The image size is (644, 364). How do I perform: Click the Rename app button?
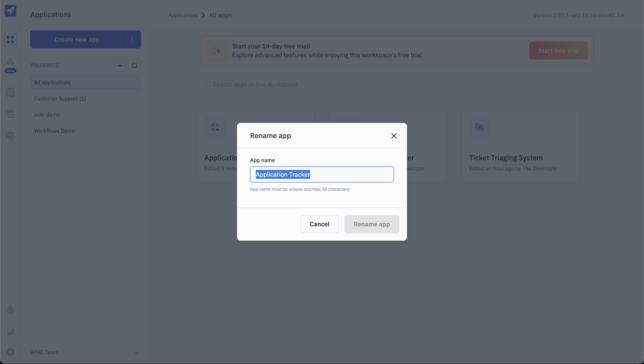(x=372, y=224)
